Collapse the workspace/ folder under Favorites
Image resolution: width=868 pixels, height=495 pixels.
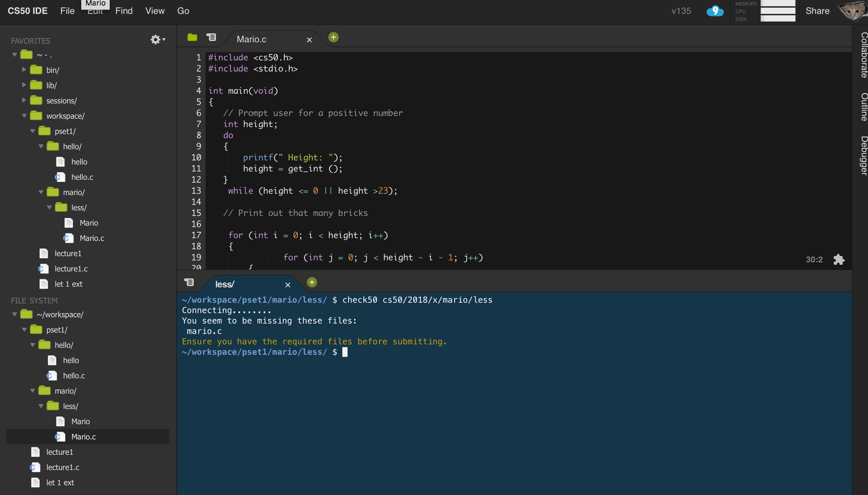(24, 116)
